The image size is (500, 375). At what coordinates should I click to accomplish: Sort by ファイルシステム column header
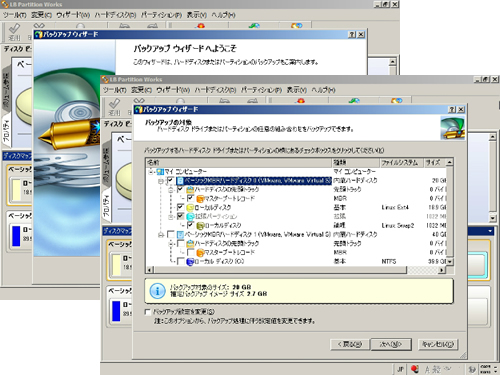tap(402, 163)
